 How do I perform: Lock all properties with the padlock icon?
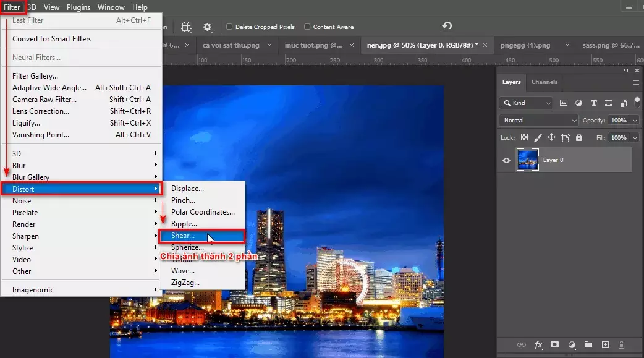coord(578,137)
